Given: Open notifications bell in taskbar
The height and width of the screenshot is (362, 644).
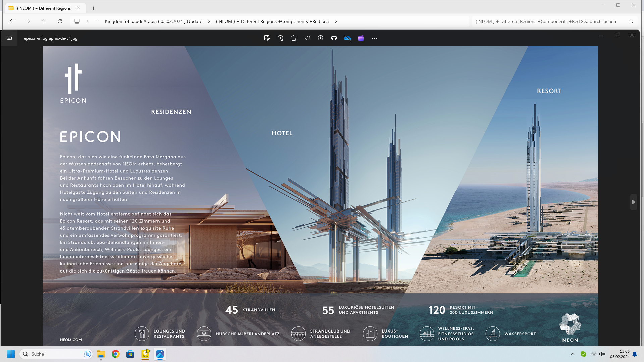Looking at the screenshot, I should click(x=635, y=354).
